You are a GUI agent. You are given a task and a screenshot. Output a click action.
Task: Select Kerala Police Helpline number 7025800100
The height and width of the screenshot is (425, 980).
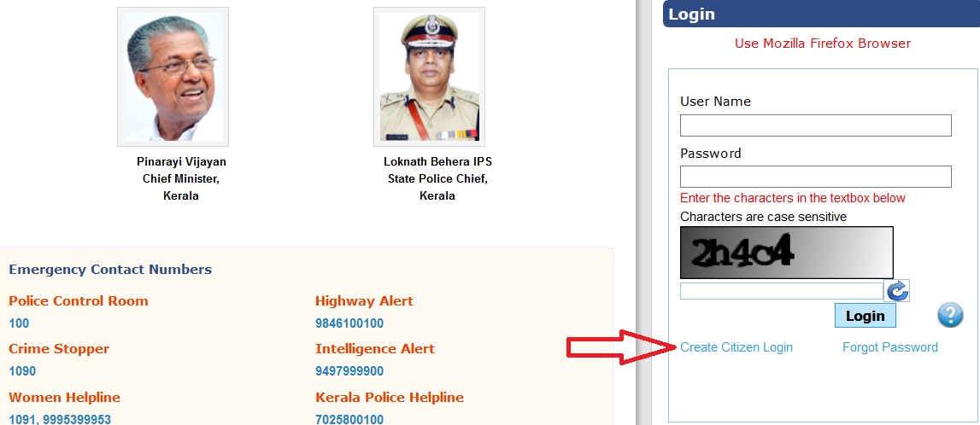(x=349, y=419)
